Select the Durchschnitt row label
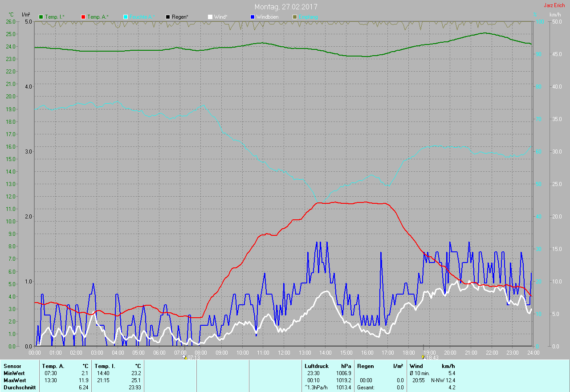This screenshot has height=392, width=570. point(19,388)
